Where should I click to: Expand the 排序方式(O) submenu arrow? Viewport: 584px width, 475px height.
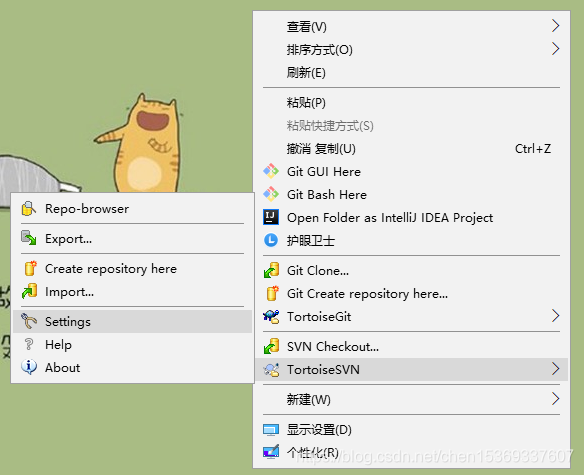point(555,49)
